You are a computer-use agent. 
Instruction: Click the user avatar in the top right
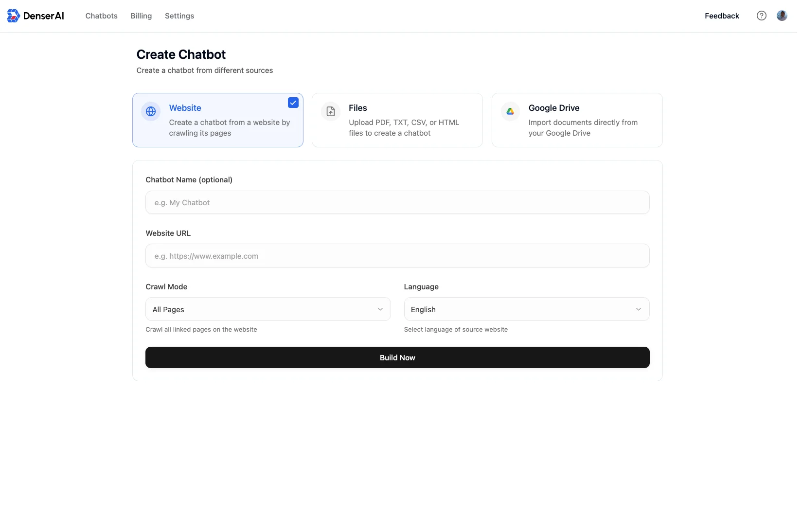point(782,15)
